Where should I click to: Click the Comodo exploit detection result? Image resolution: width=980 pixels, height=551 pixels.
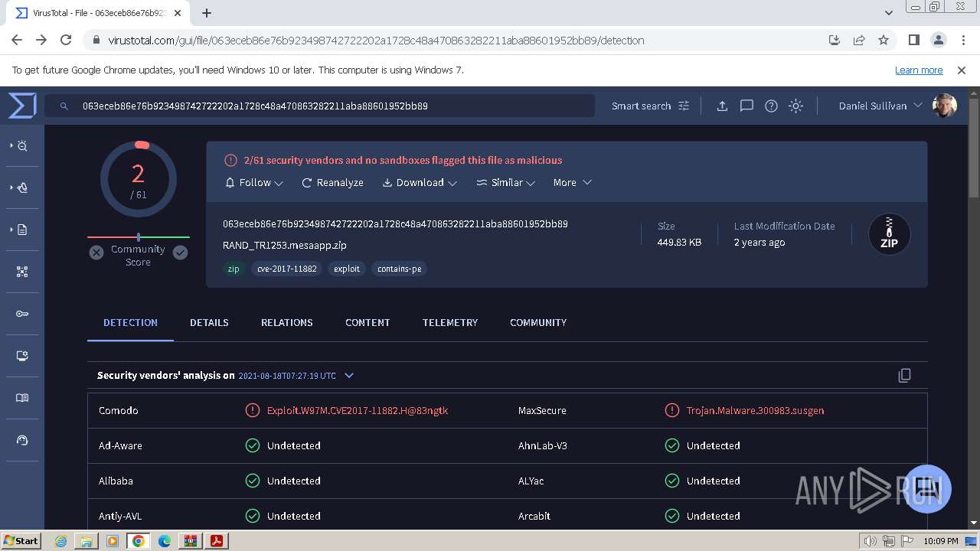358,410
